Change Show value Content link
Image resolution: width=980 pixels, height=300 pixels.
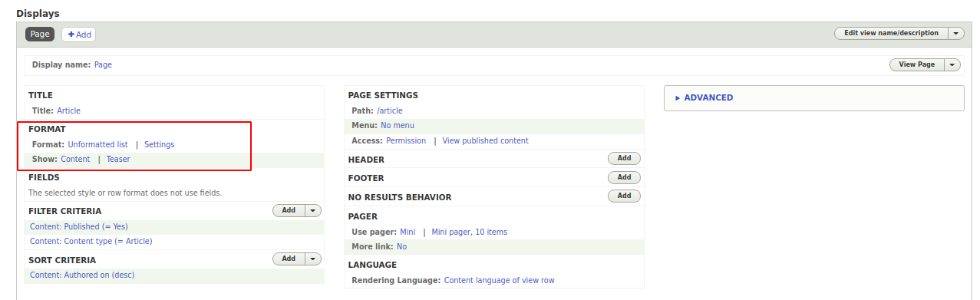[x=75, y=159]
